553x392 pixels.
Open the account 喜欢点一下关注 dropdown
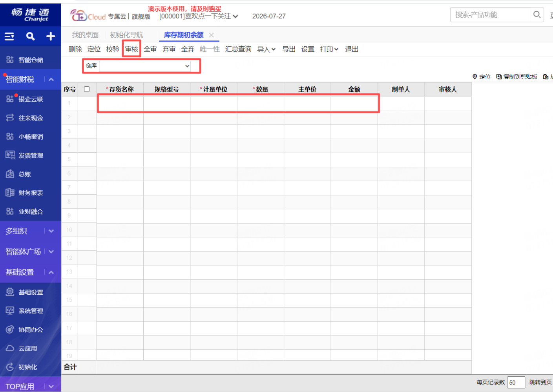199,16
